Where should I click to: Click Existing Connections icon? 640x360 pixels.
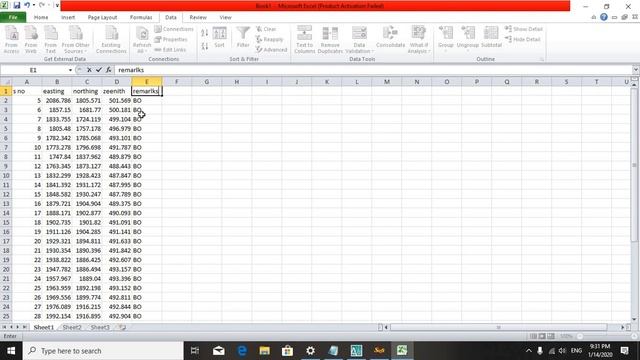coord(111,40)
